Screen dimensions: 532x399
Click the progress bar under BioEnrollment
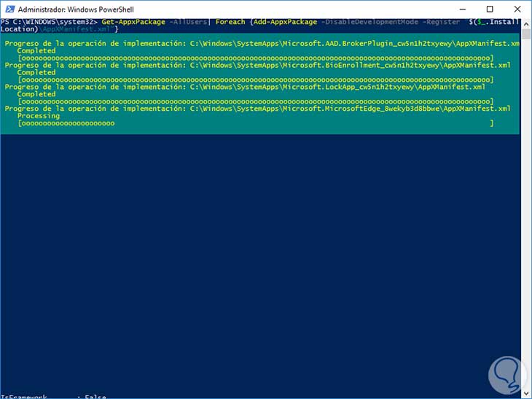point(256,80)
